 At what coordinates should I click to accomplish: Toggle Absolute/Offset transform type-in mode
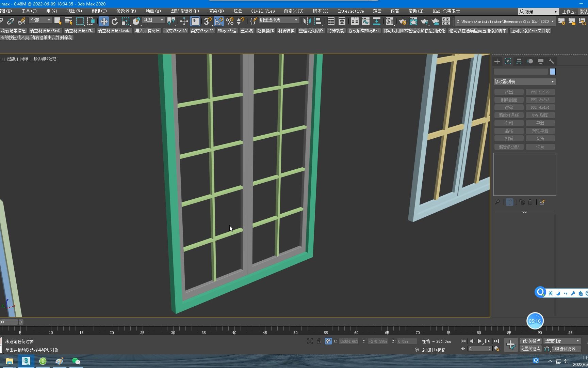click(x=328, y=341)
